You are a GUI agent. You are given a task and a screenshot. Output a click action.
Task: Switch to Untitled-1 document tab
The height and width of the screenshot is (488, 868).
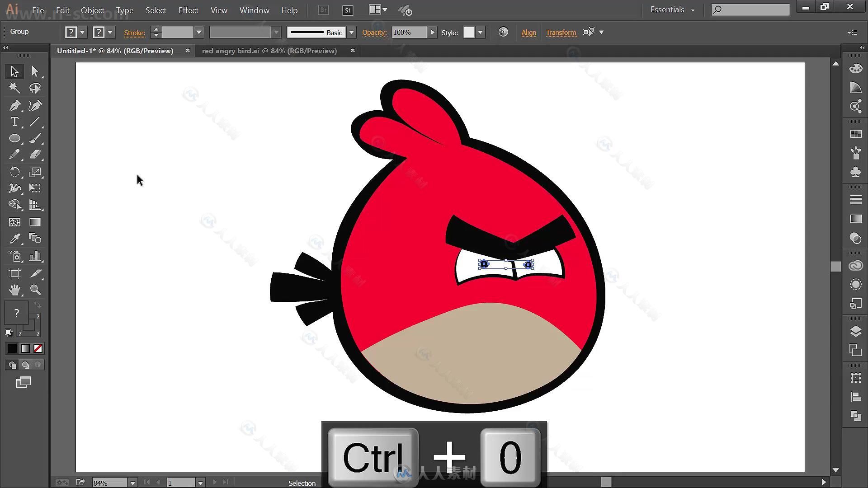(x=115, y=51)
